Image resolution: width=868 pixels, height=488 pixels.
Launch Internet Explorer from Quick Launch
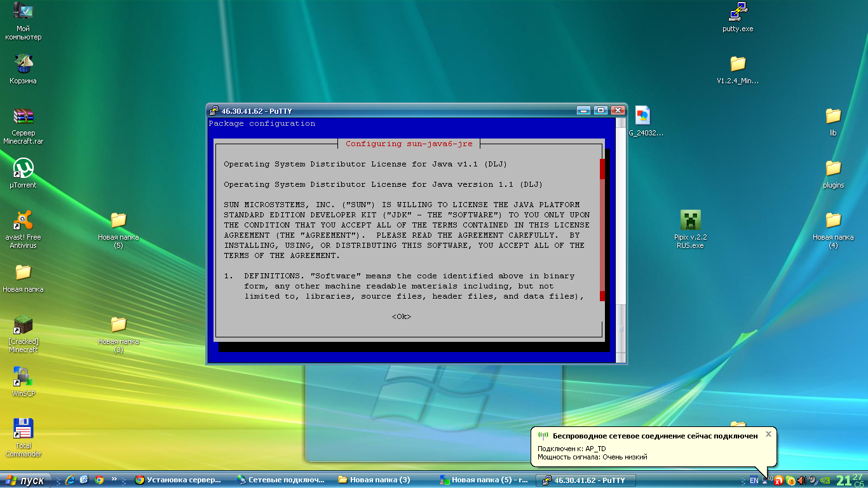tap(70, 480)
